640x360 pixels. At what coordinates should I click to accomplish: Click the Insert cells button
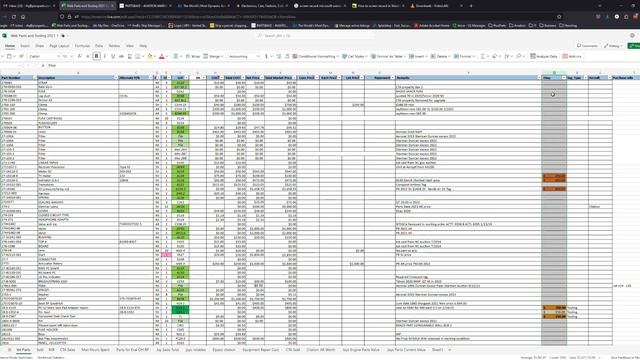[418, 56]
